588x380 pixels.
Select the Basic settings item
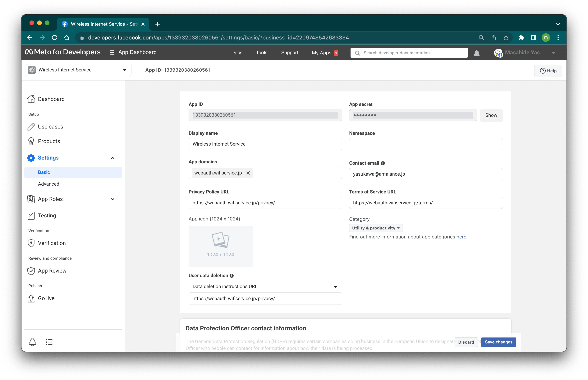pos(73,172)
